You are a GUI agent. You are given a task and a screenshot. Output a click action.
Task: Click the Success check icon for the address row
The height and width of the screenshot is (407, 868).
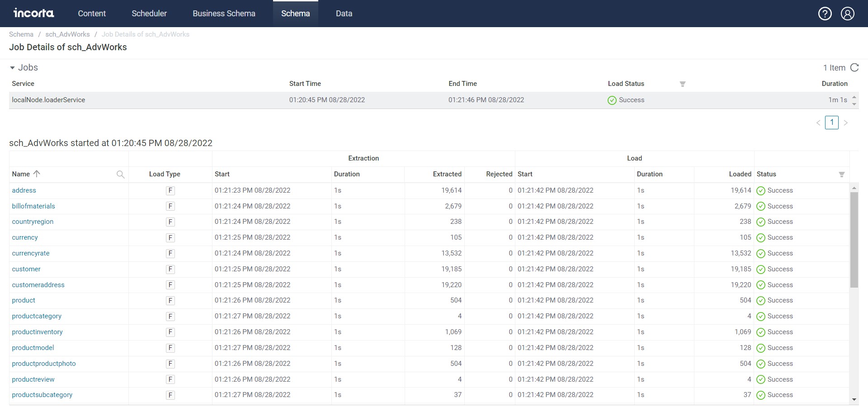pyautogui.click(x=761, y=190)
